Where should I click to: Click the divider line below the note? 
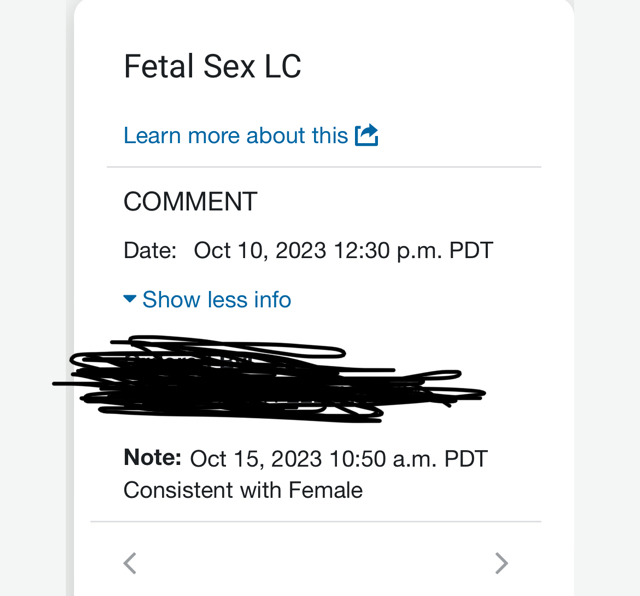coord(316,521)
